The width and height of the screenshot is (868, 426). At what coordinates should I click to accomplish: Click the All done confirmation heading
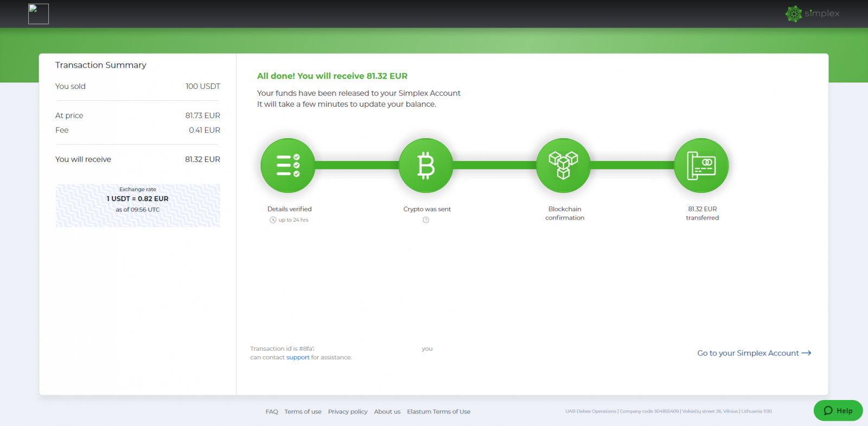(332, 76)
